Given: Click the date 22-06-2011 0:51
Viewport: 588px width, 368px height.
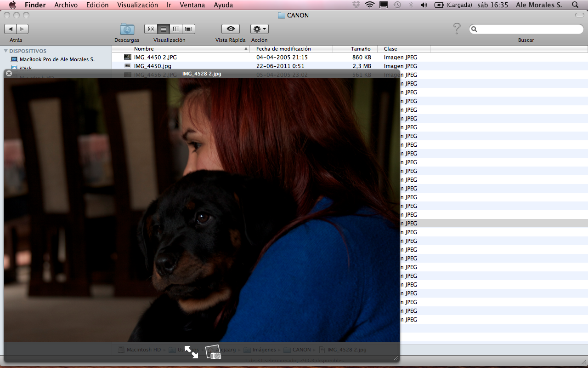Looking at the screenshot, I should [x=280, y=66].
